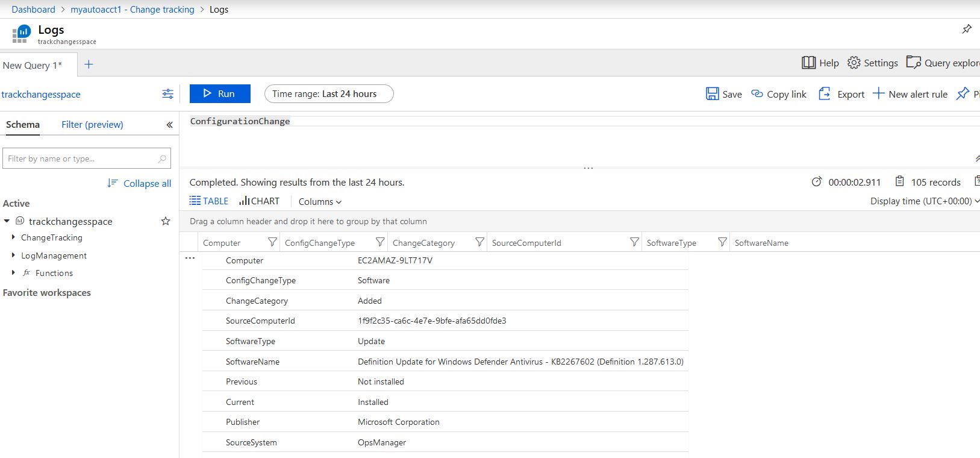
Task: Filter the SoftwareType column
Action: point(722,242)
